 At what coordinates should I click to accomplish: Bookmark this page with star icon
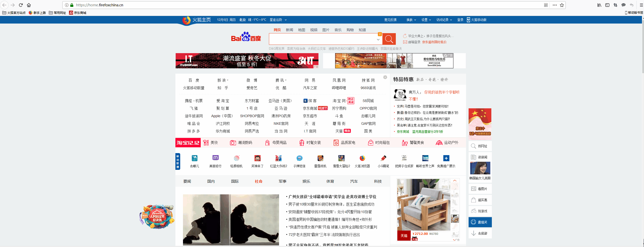click(562, 5)
